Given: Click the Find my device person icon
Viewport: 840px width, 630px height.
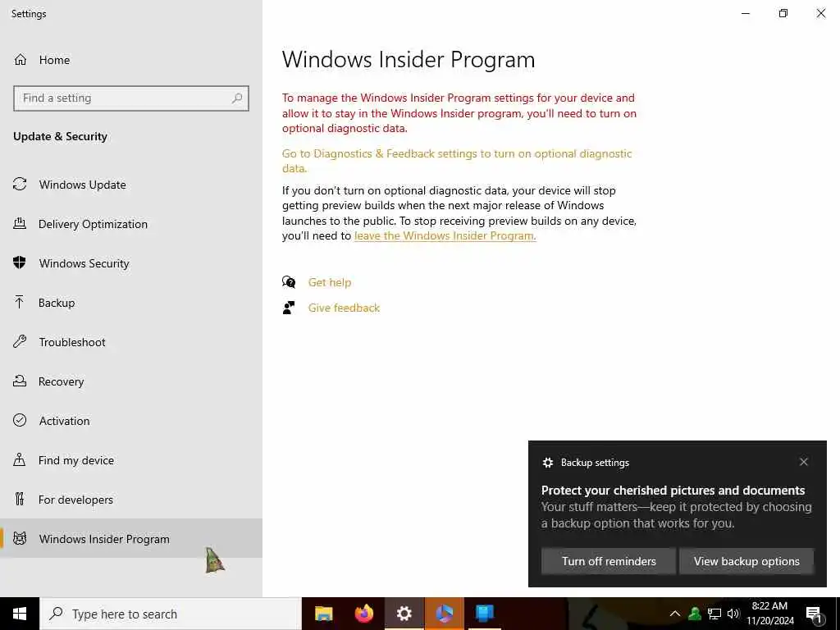Looking at the screenshot, I should click(x=20, y=459).
